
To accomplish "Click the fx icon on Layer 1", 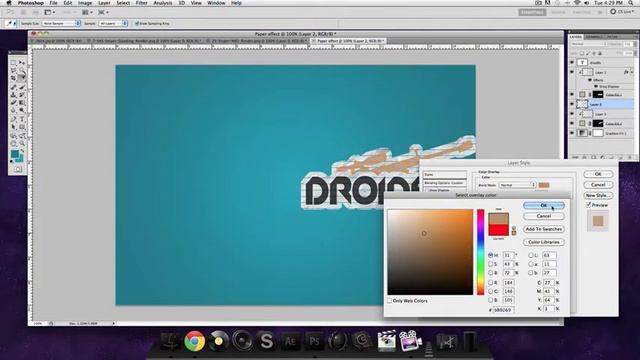I will coord(626,72).
